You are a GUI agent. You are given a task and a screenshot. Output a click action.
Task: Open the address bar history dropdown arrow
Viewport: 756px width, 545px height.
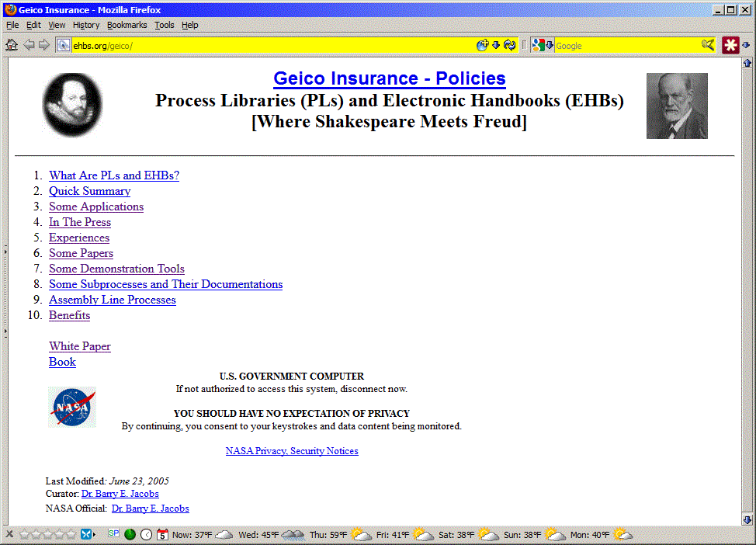496,45
